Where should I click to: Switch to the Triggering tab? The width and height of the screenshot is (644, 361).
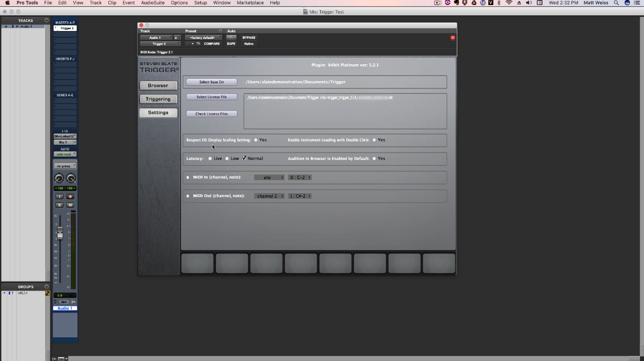[x=158, y=99]
